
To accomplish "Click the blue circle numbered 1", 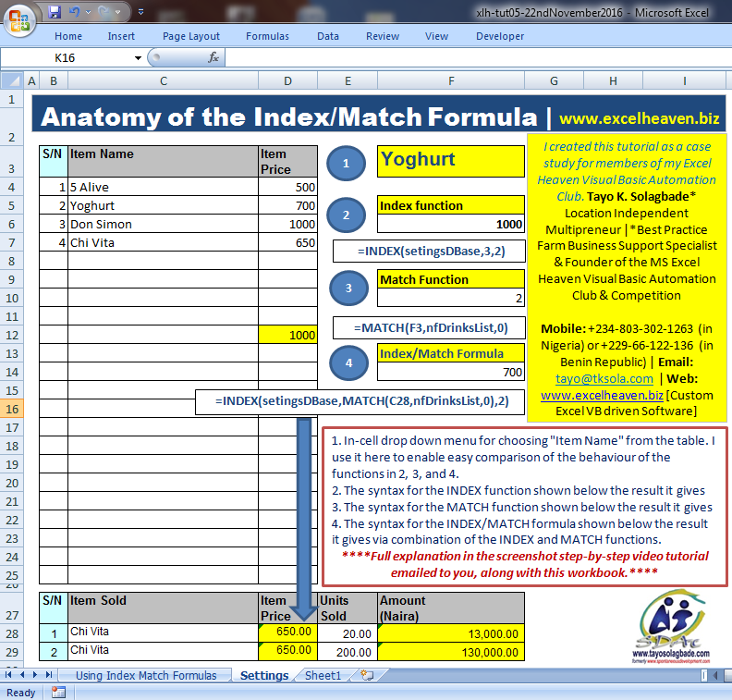I will pos(346,164).
